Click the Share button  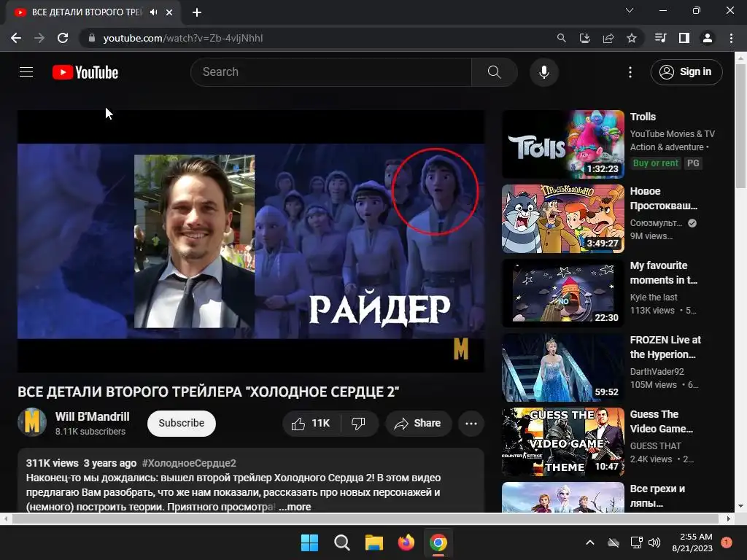[x=418, y=424]
